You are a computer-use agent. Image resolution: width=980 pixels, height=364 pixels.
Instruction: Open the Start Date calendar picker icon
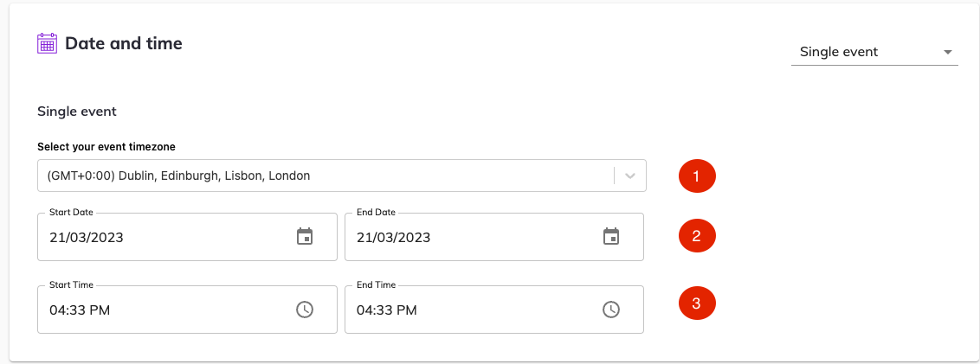pos(305,237)
